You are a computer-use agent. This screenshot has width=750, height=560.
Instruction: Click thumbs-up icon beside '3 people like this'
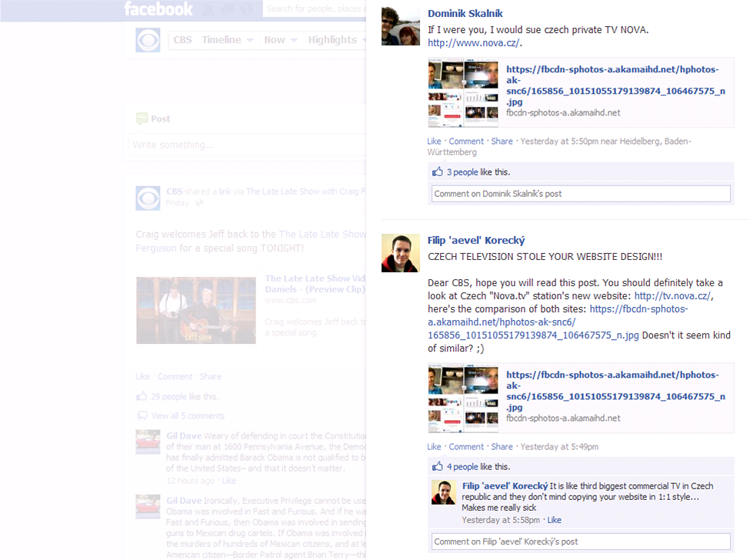tap(438, 172)
